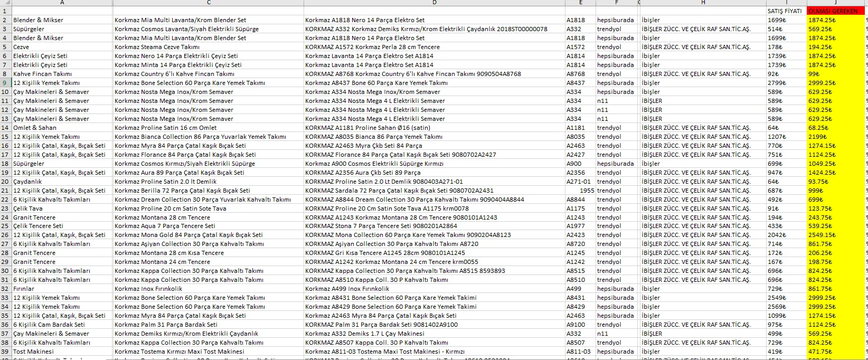868x360 pixels.
Task: Select column A header
Action: (x=62, y=3)
